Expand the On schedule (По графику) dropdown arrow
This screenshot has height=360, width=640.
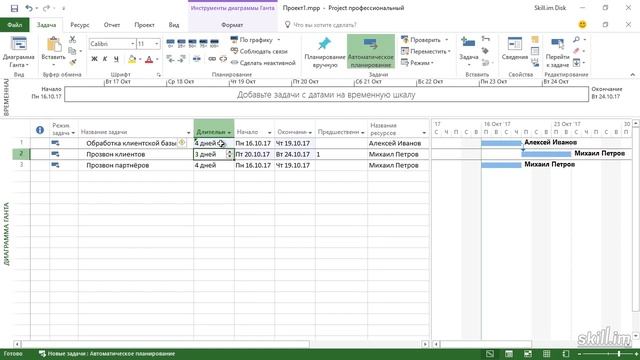point(279,40)
